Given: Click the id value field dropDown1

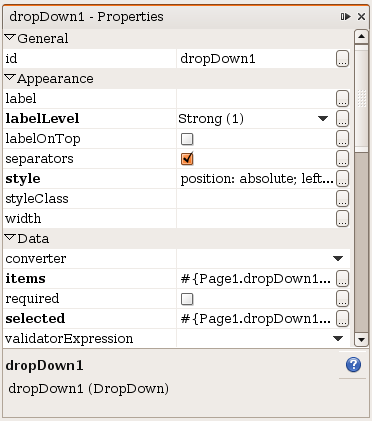Looking at the screenshot, I should (256, 59).
